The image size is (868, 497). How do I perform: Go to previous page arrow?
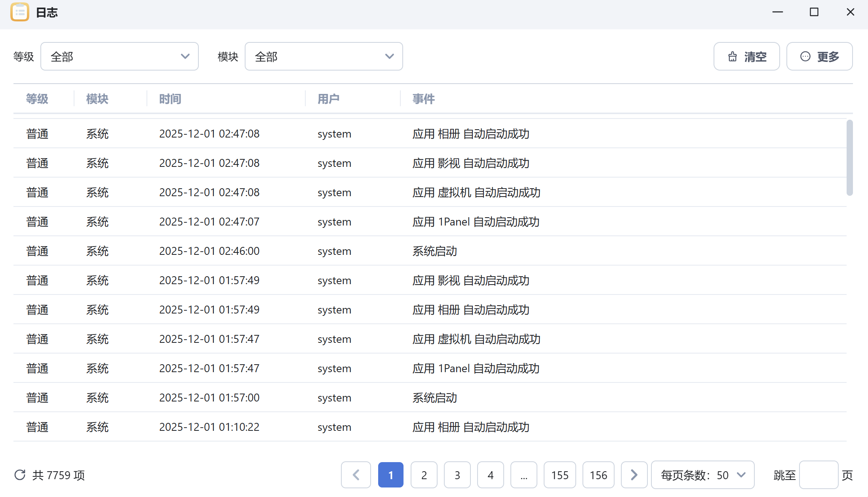pyautogui.click(x=356, y=475)
